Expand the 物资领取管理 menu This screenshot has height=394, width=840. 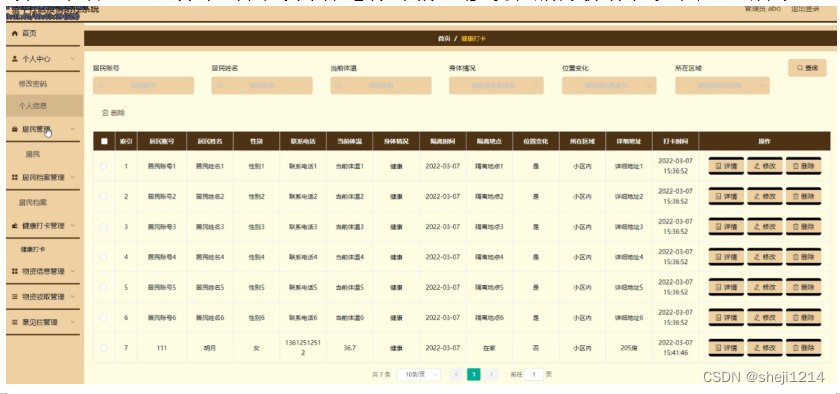click(x=43, y=297)
